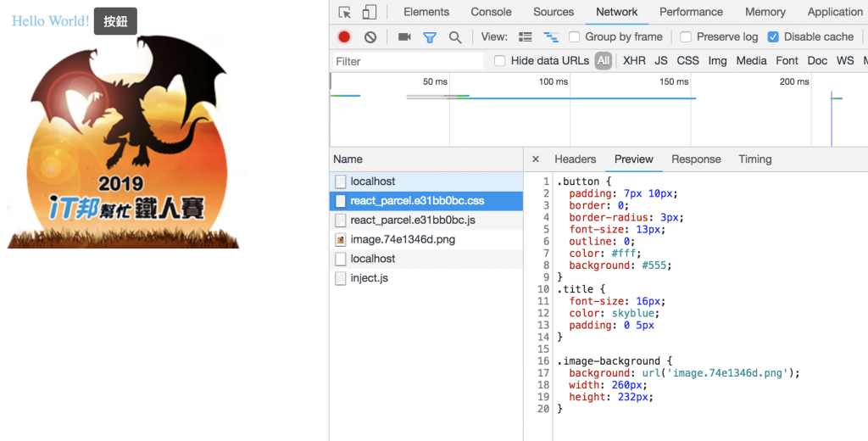The image size is (868, 441).
Task: Select the first localhost request
Action: [426, 181]
